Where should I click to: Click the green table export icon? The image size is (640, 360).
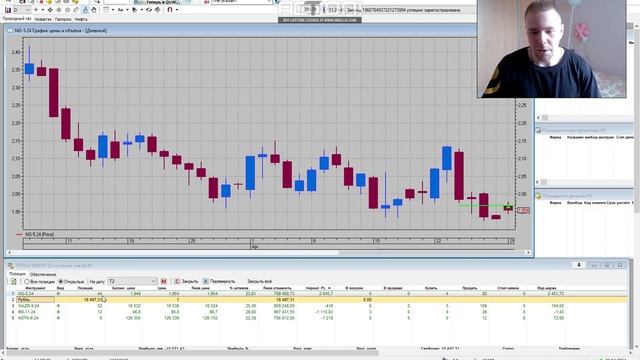[x=13, y=281]
